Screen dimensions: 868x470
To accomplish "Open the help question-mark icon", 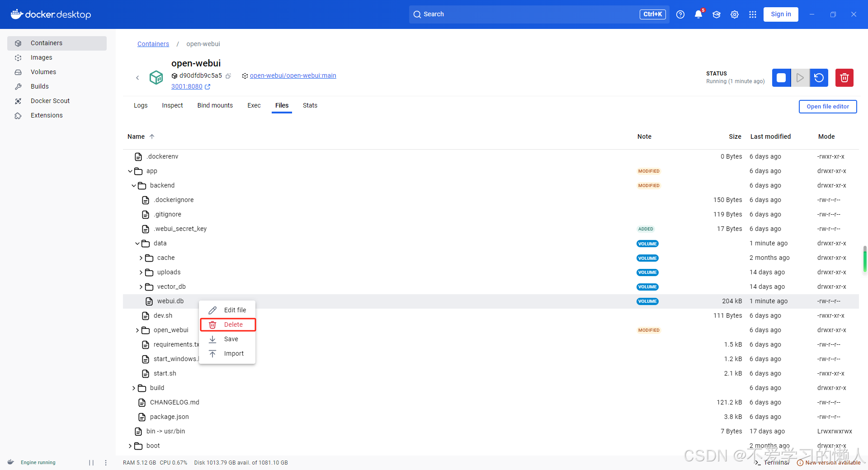I will point(680,14).
